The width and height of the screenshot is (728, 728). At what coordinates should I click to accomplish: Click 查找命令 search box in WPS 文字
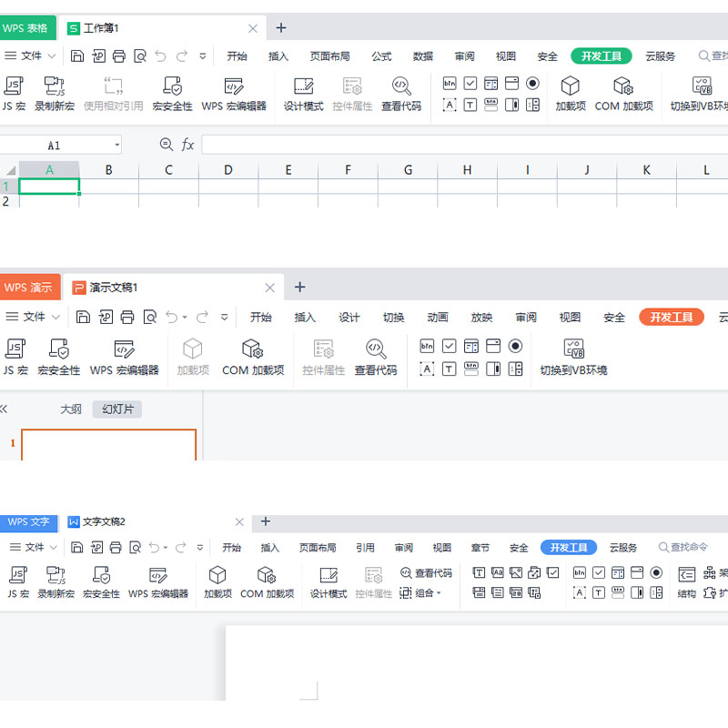coord(684,548)
